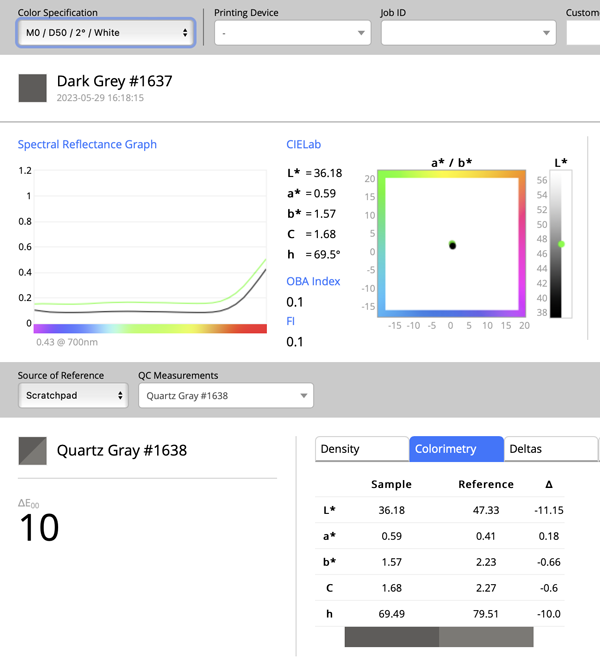Open the QC Measurements Quartz Gray dropdown
600x658 pixels.
click(x=226, y=395)
